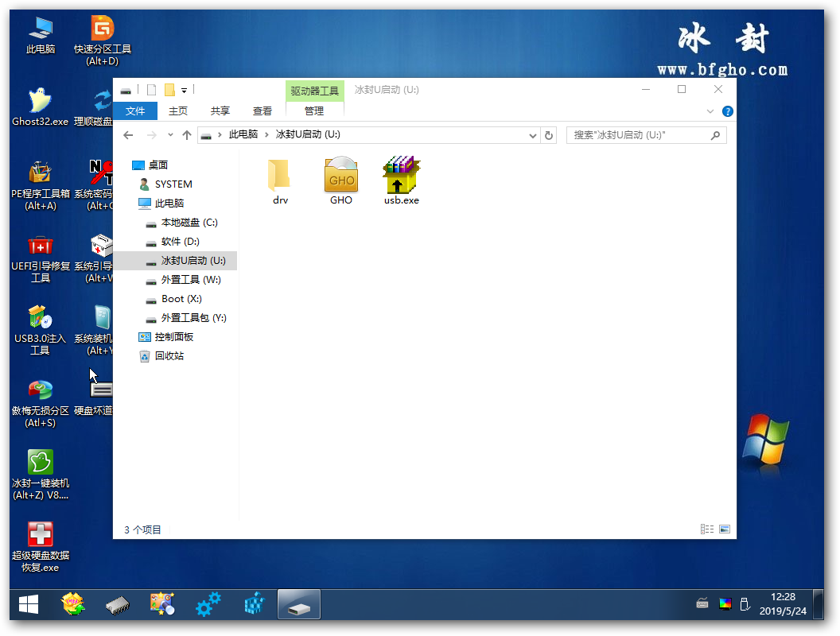840x636 pixels.
Task: Expand the ribbon with the chevron
Action: coord(710,111)
